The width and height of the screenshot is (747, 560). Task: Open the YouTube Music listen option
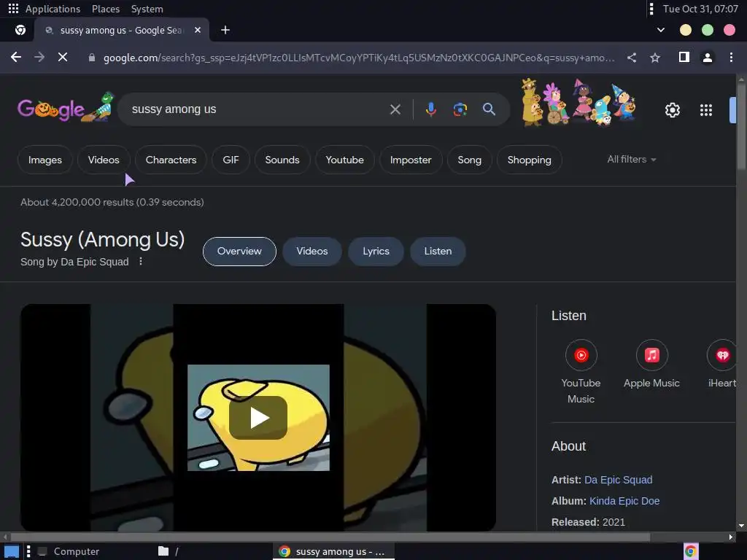point(581,371)
